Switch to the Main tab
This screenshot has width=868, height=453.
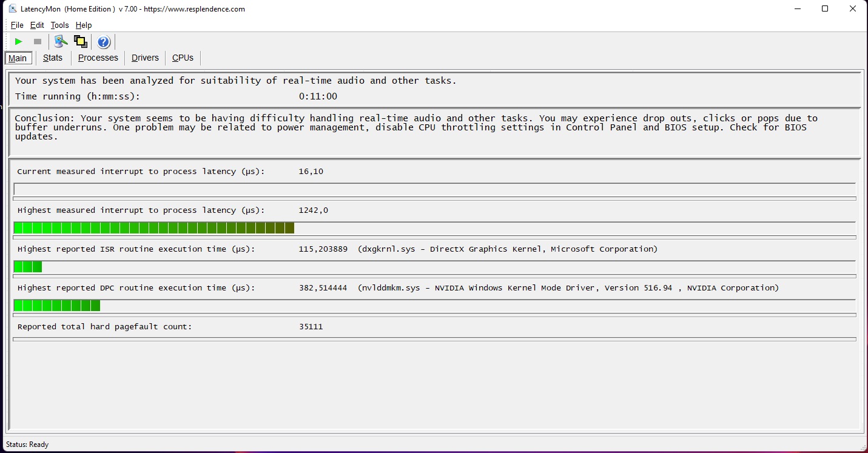pyautogui.click(x=18, y=58)
